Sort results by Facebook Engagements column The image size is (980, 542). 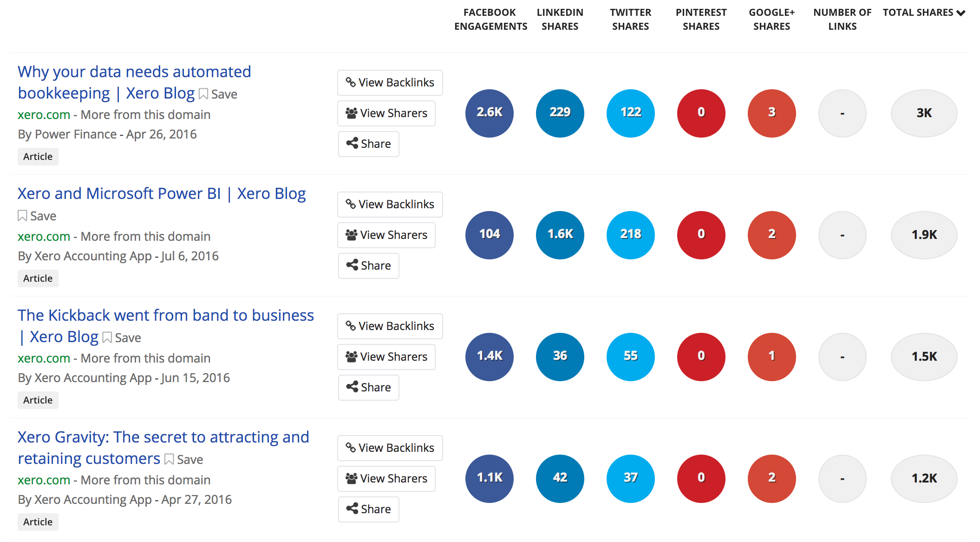coord(490,20)
